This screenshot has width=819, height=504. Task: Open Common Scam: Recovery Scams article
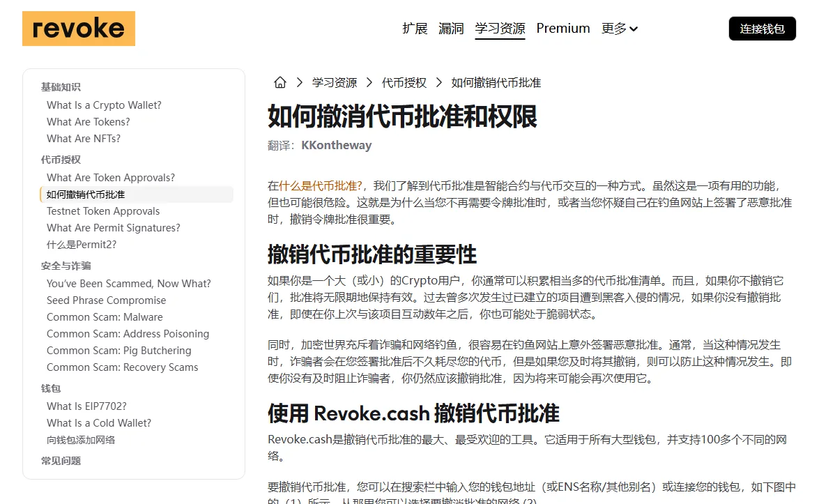tap(122, 367)
